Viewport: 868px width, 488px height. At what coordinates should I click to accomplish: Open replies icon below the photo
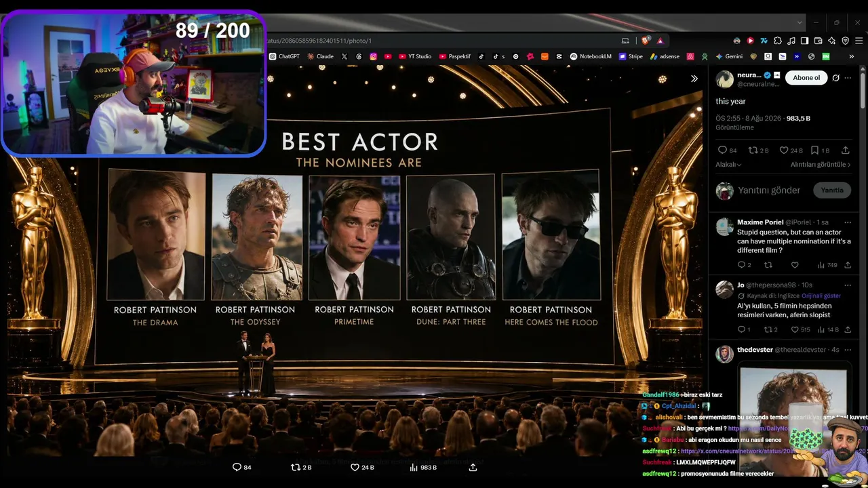[x=242, y=467]
